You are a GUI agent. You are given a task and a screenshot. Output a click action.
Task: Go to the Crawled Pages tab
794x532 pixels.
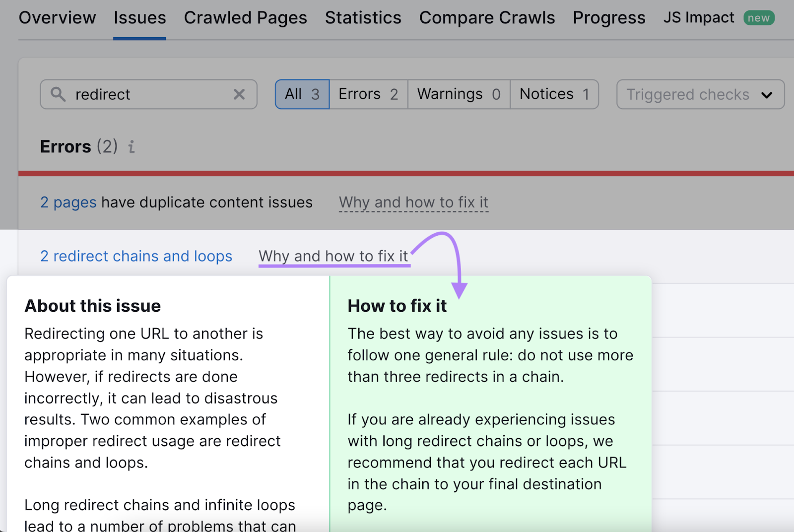[245, 18]
